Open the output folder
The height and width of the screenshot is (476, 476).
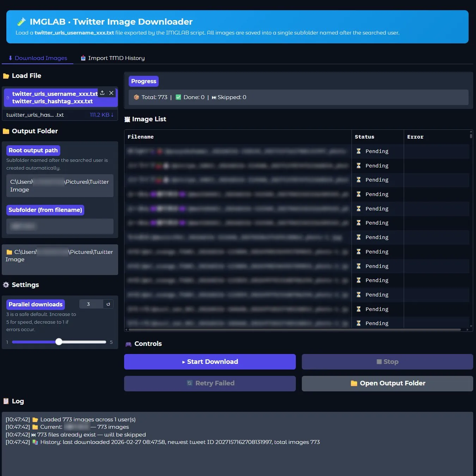pos(387,383)
